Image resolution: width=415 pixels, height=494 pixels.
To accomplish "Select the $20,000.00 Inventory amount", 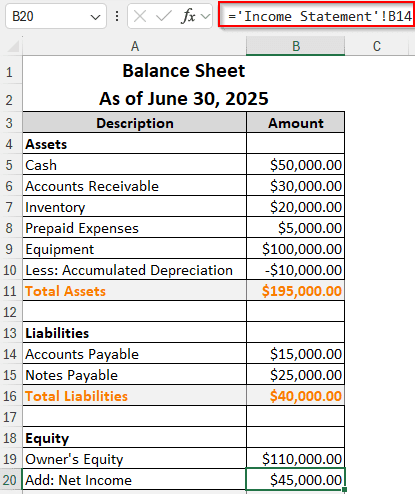I will pos(296,207).
